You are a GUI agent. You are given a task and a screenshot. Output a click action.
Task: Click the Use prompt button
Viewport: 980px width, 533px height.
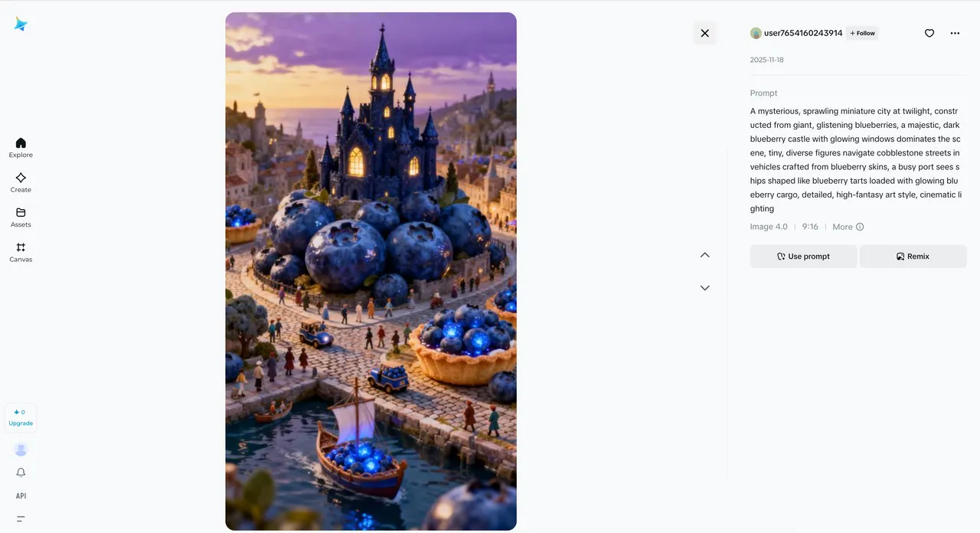(x=803, y=257)
